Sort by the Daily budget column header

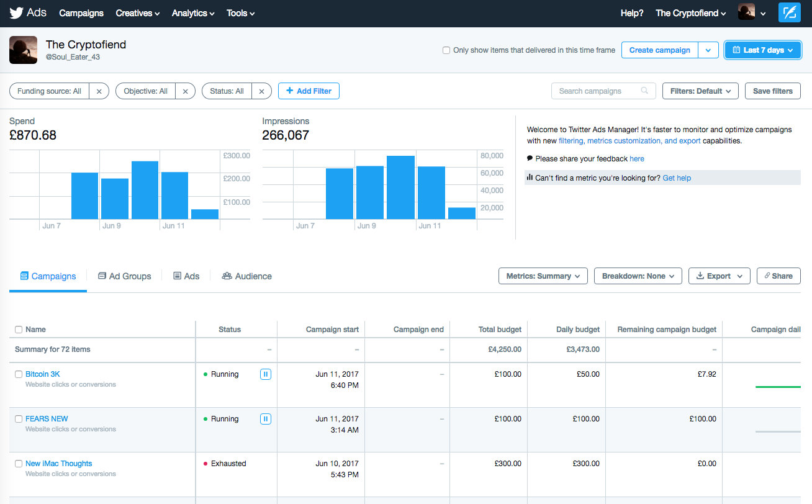[578, 330]
